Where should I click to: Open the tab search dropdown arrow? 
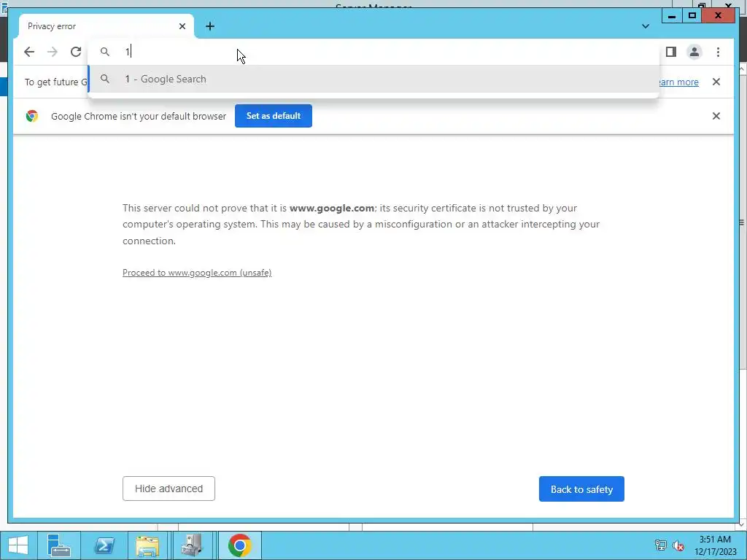tap(646, 26)
